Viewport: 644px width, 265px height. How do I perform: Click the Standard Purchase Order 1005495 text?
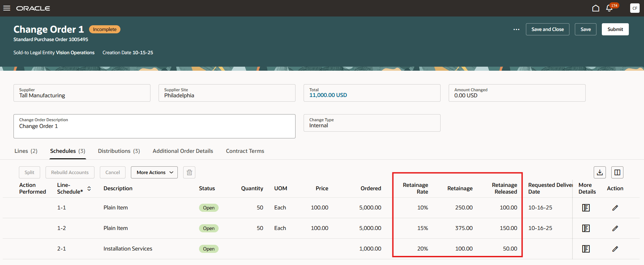tap(51, 39)
